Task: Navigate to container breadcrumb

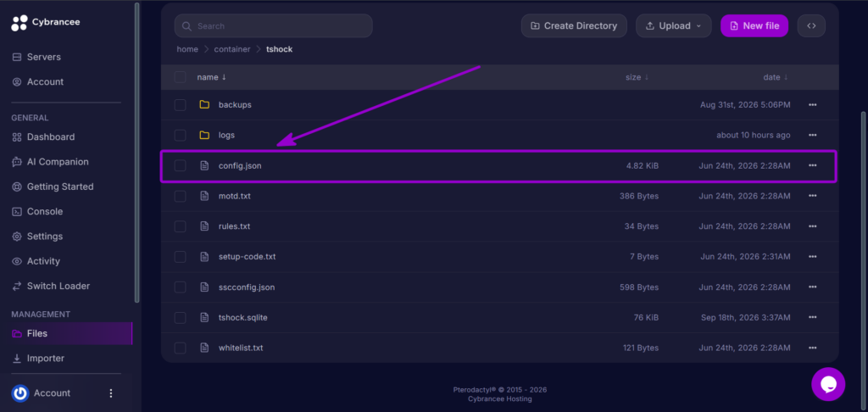Action: [233, 49]
